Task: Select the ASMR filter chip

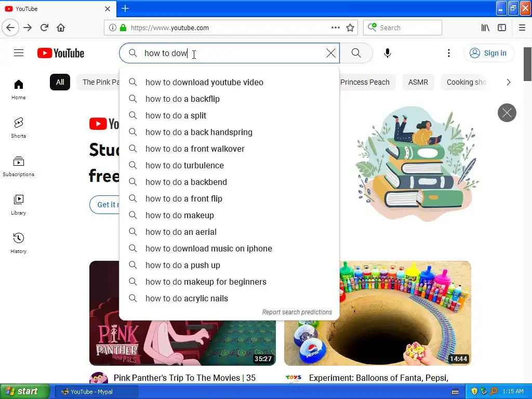Action: pos(418,82)
